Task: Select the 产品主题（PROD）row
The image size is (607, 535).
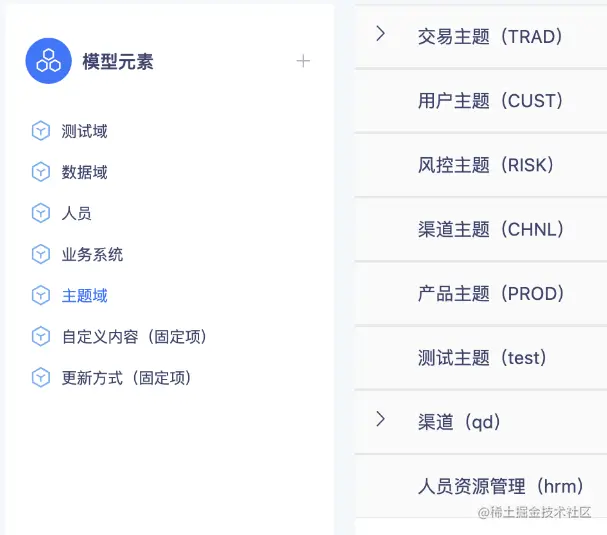Action: [x=481, y=293]
